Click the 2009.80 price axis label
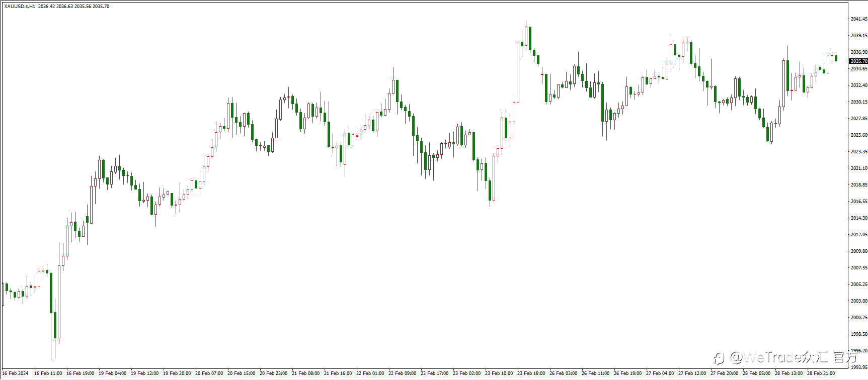Image resolution: width=868 pixels, height=380 pixels. 859,251
